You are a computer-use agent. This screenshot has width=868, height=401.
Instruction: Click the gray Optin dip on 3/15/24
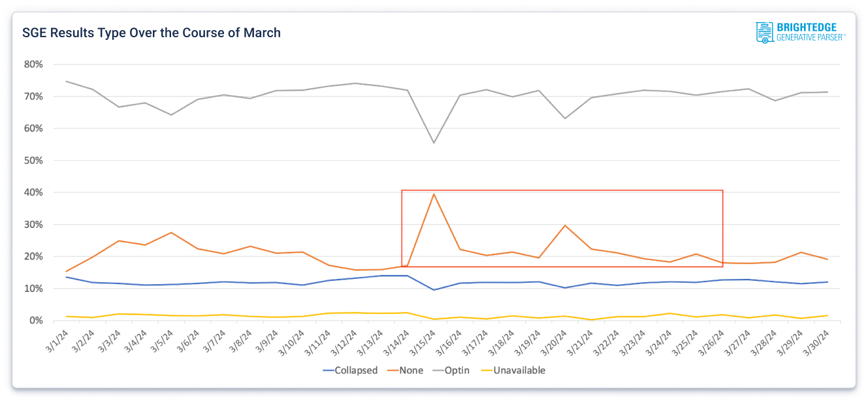[x=434, y=142]
